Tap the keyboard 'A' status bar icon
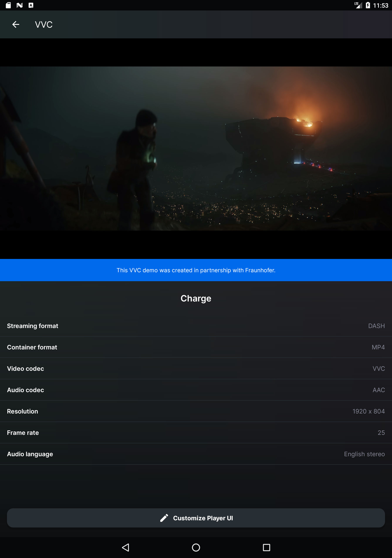Image resolution: width=392 pixels, height=558 pixels. tap(31, 5)
